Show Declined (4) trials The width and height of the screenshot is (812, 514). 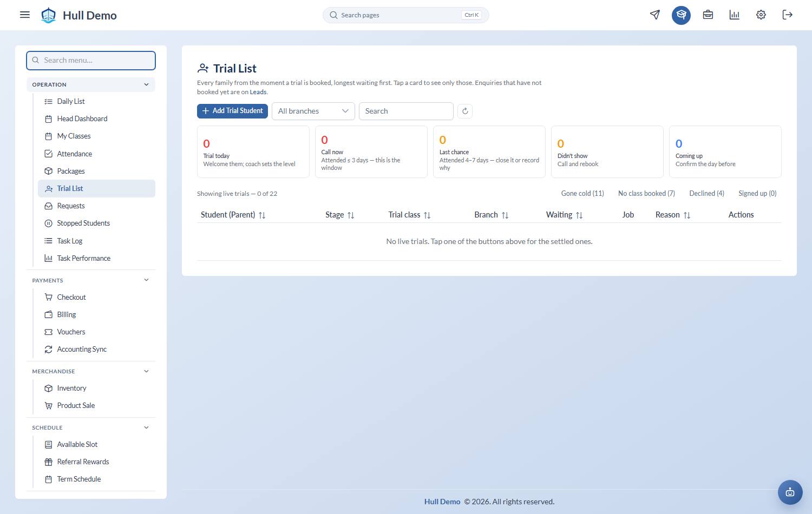pos(706,193)
